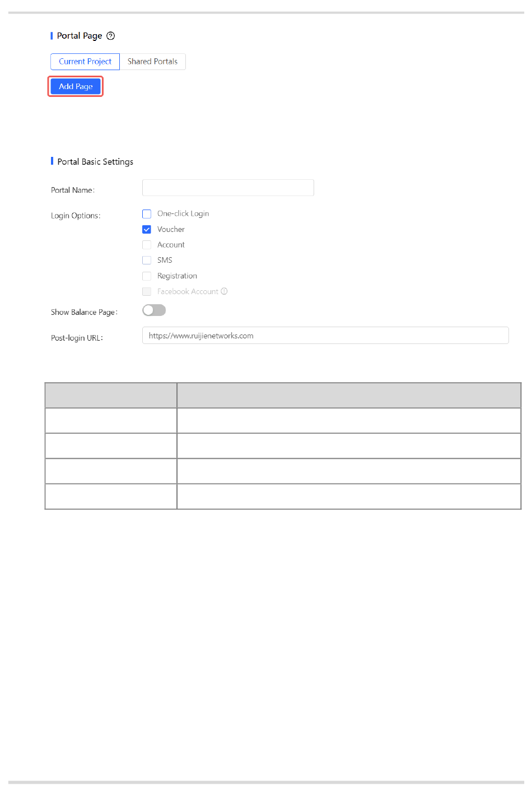Click the greyed-out Facebook Account checkbox
Viewport: 532px width, 795px height.
pyautogui.click(x=147, y=291)
